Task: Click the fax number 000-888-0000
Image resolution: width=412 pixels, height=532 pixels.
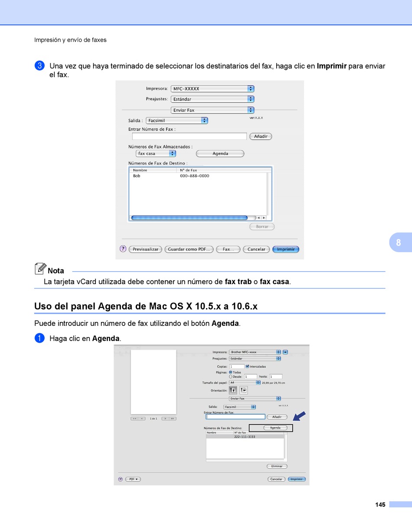Action: click(195, 176)
